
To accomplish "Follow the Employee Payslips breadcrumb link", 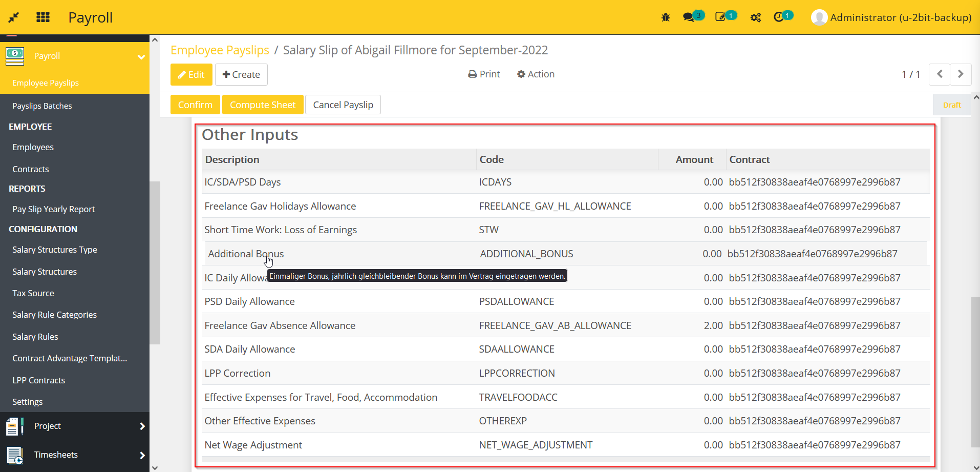I will pos(220,50).
